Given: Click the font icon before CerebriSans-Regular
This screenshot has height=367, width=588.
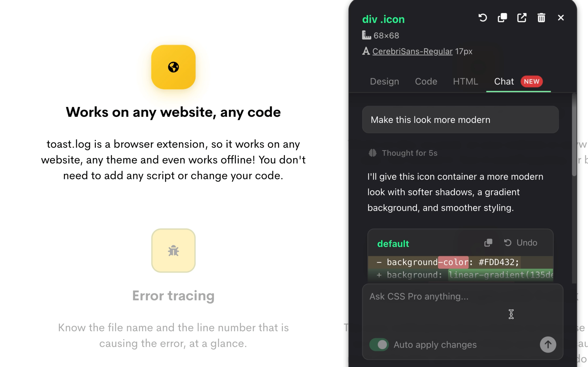Looking at the screenshot, I should tap(366, 51).
